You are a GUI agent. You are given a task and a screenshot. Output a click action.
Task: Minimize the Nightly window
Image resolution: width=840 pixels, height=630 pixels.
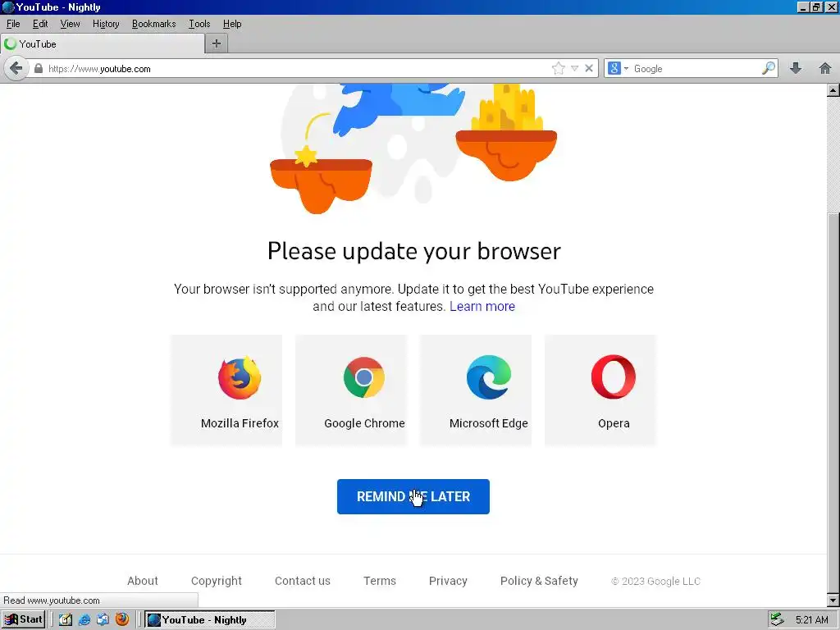click(x=802, y=7)
